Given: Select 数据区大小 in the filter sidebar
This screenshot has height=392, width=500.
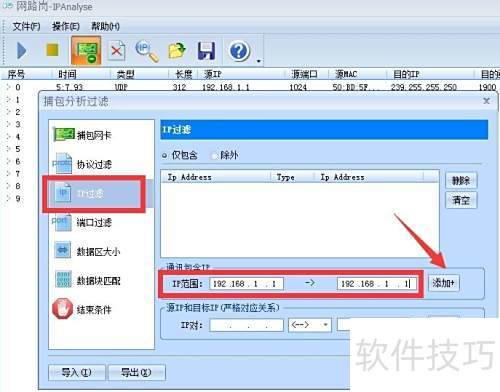Looking at the screenshot, I should pyautogui.click(x=87, y=251).
